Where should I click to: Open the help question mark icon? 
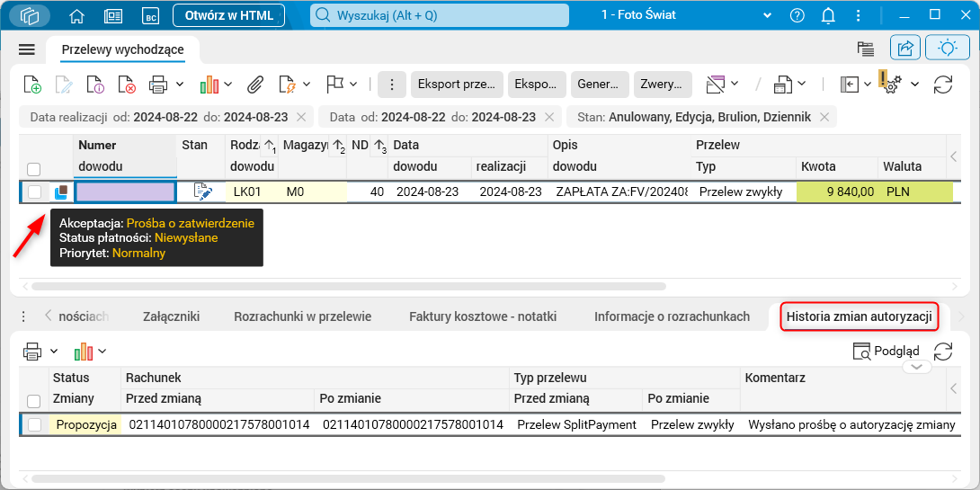coord(797,15)
